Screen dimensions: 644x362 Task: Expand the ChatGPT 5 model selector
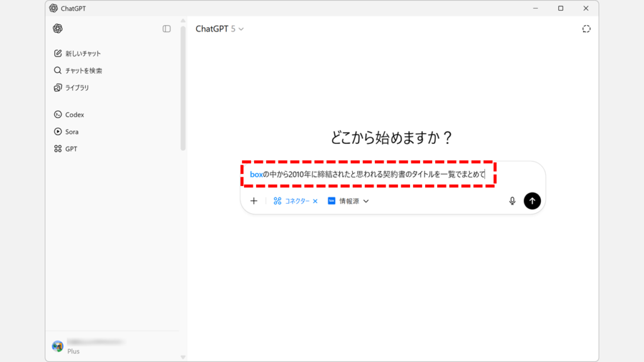tap(219, 29)
